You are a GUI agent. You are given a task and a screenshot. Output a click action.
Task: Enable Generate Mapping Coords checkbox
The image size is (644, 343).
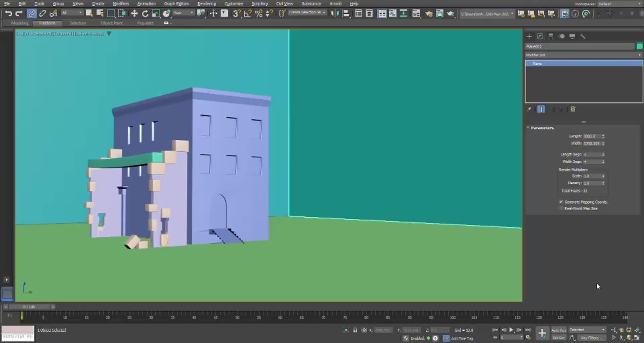(x=561, y=202)
